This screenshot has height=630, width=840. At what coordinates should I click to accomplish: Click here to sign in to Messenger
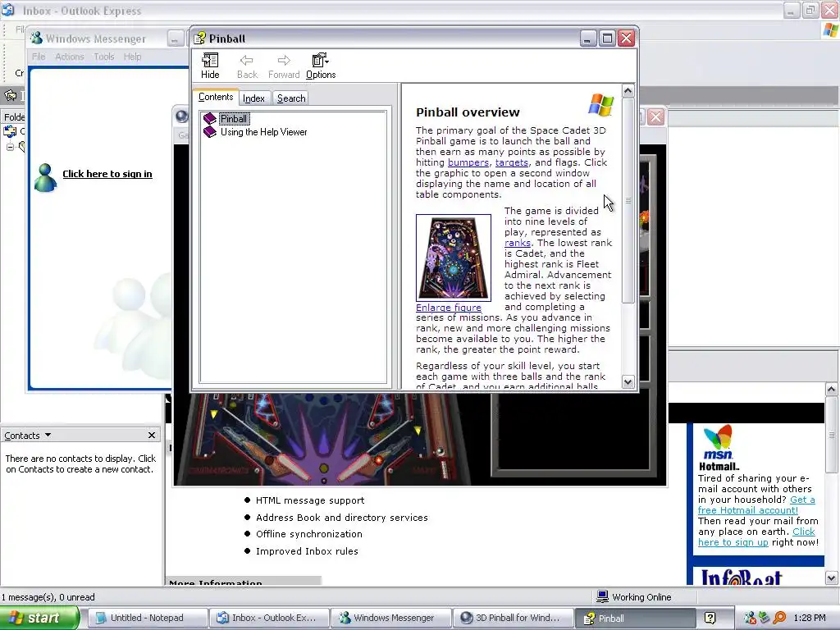107,174
